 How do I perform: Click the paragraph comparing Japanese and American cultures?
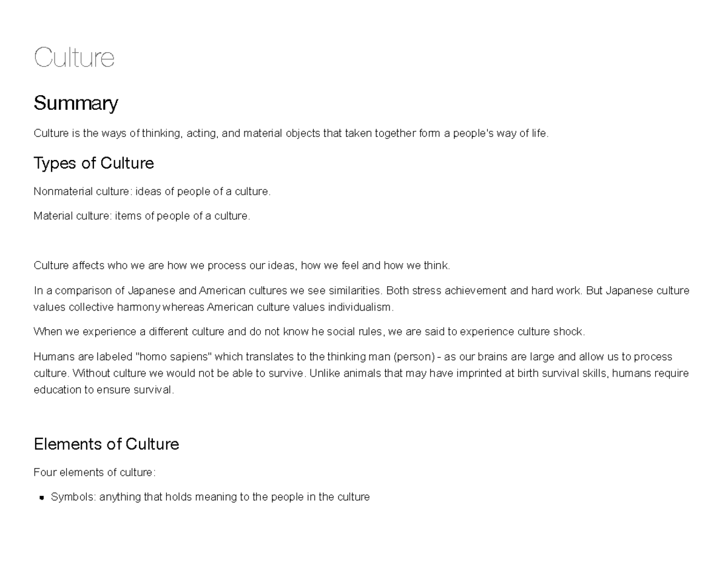point(361,290)
